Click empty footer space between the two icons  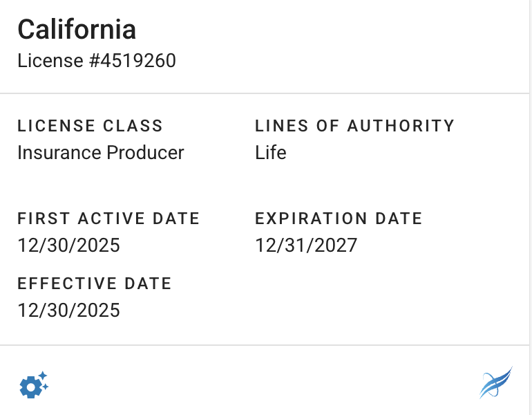(x=266, y=385)
